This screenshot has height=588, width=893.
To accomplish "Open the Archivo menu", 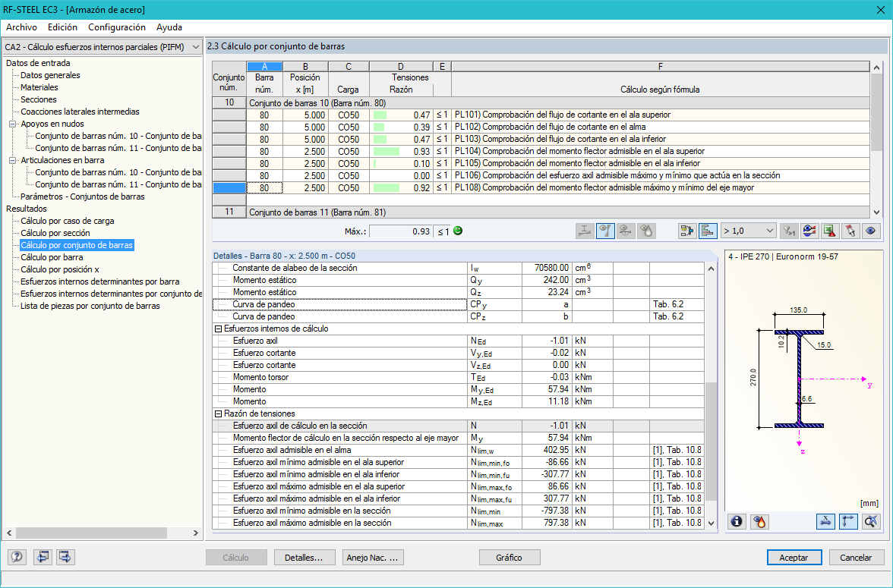I will [21, 27].
